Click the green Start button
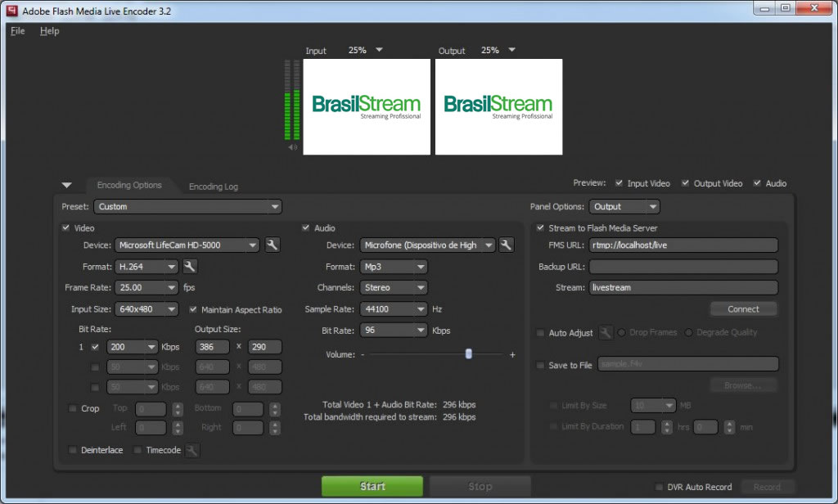The image size is (838, 504). pyautogui.click(x=372, y=486)
